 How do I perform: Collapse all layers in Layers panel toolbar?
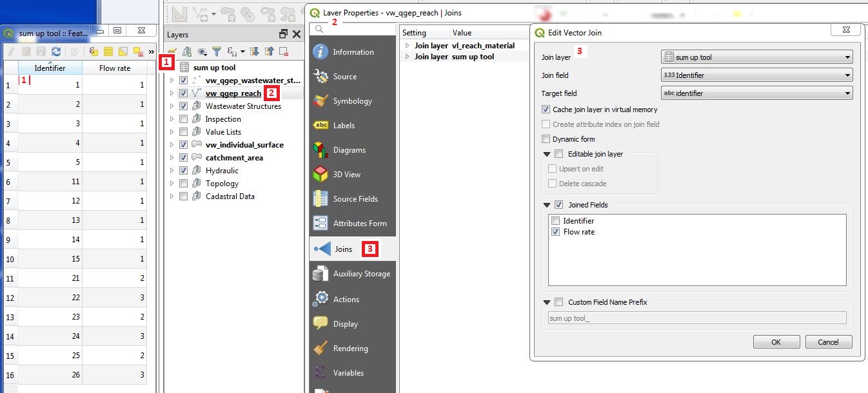click(x=270, y=52)
